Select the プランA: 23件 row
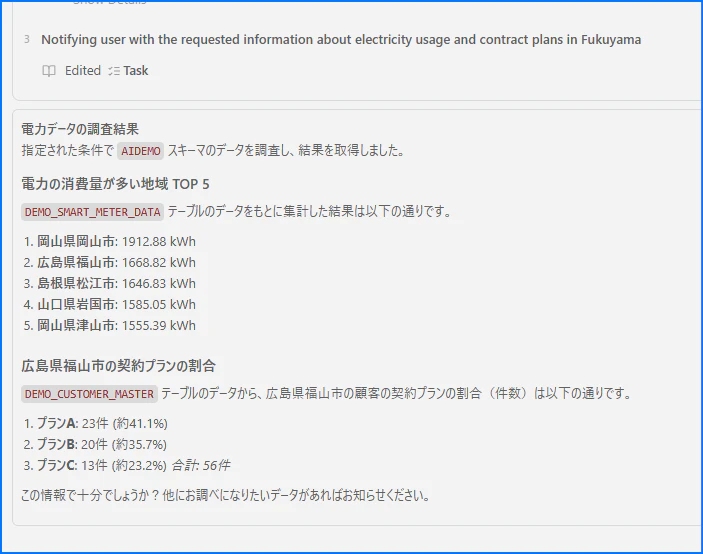This screenshot has width=703, height=554. 95,424
